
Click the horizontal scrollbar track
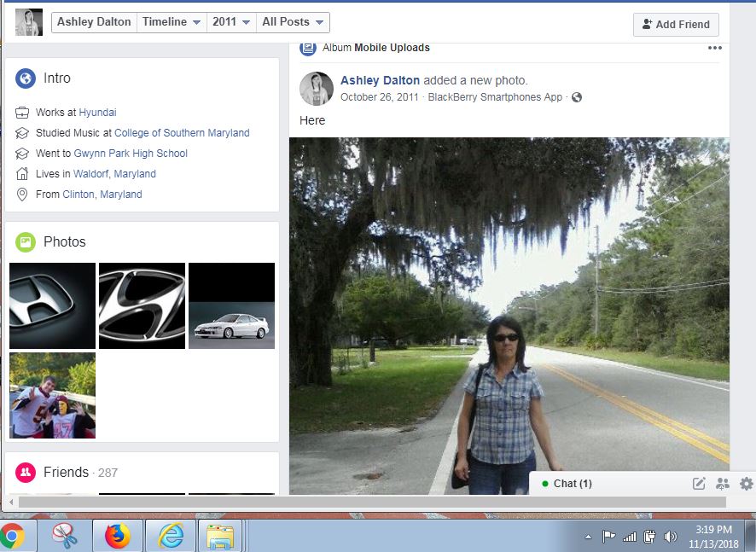point(372,502)
